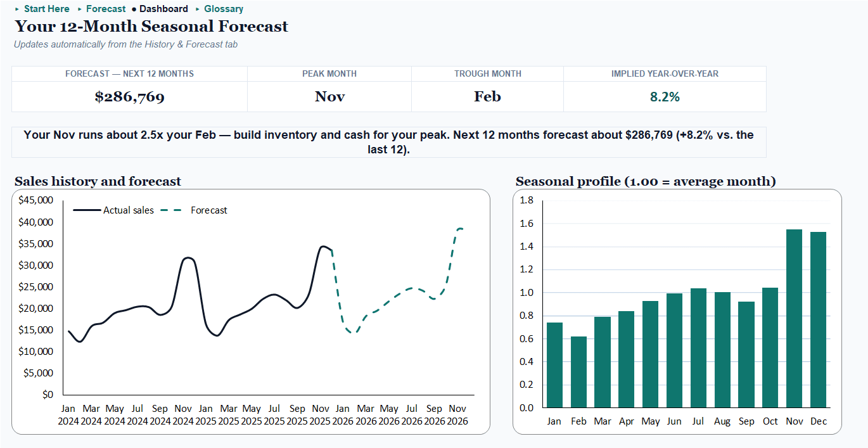Select the $286,769 forecast total value

[129, 97]
